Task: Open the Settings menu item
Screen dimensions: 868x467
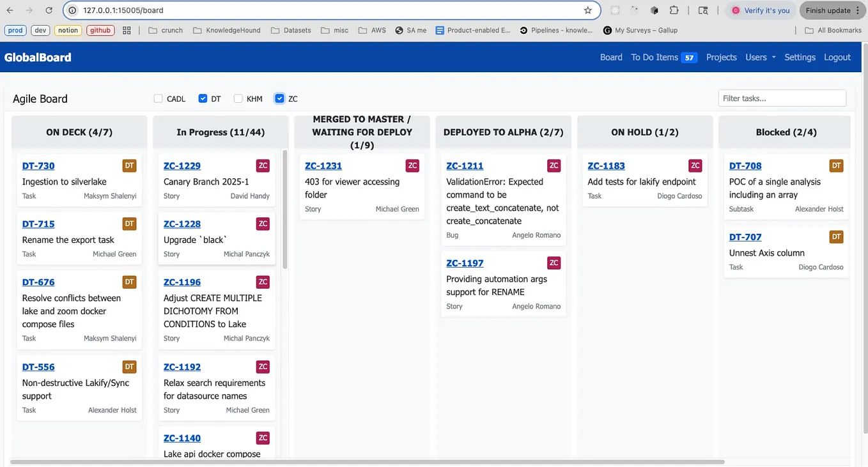Action: coord(800,57)
